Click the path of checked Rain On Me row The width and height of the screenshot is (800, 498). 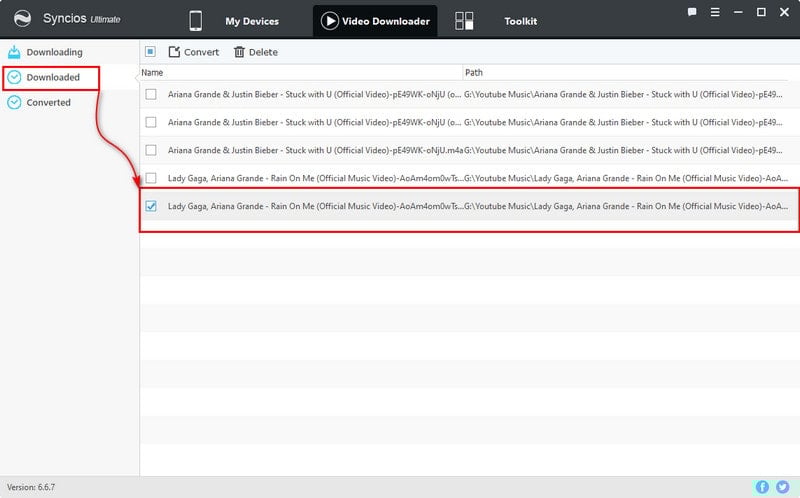(626, 206)
